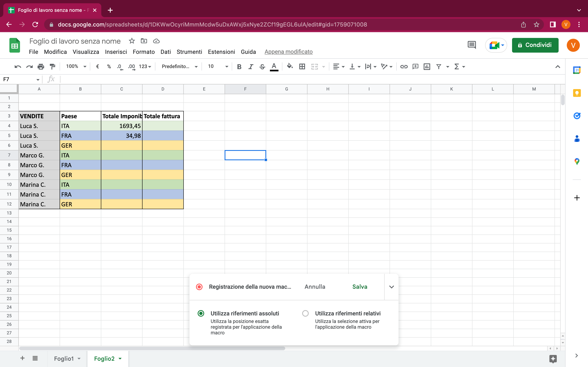Select 'Utilizza riferimenti relativi' option
Image resolution: width=588 pixels, height=367 pixels.
point(305,313)
